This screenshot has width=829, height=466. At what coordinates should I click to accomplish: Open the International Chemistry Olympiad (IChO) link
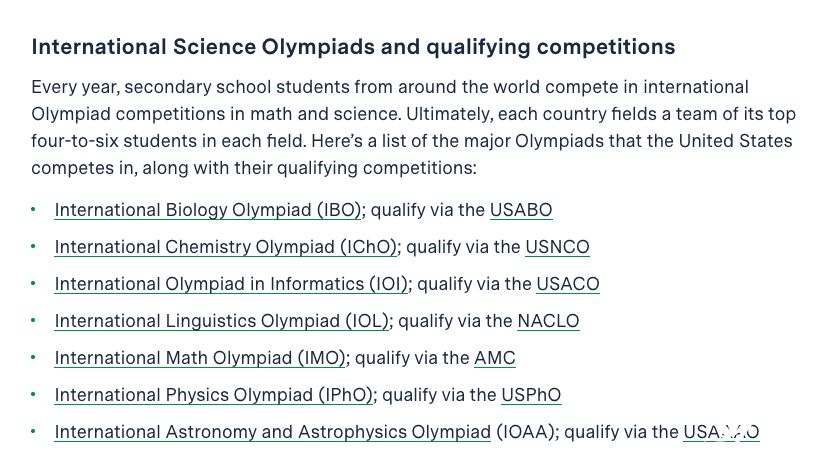(x=225, y=247)
